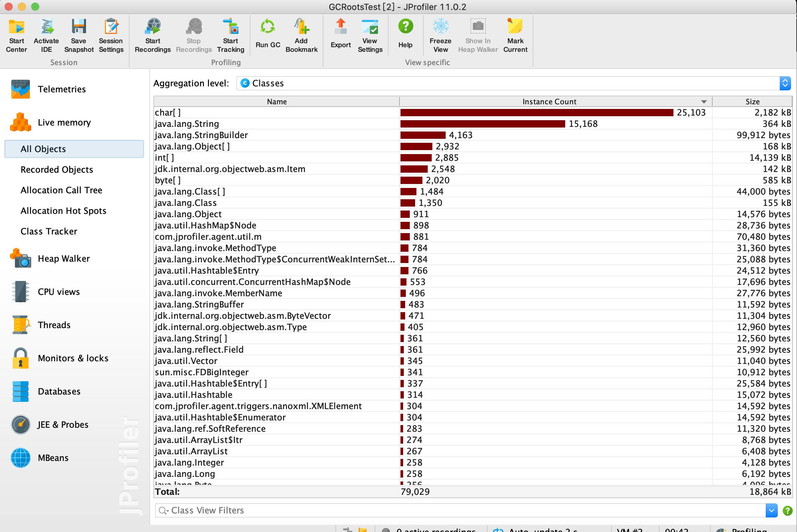This screenshot has width=797, height=532.
Task: Select the jdk.internal.org.objectweb.asm.Item row
Action: [473, 169]
